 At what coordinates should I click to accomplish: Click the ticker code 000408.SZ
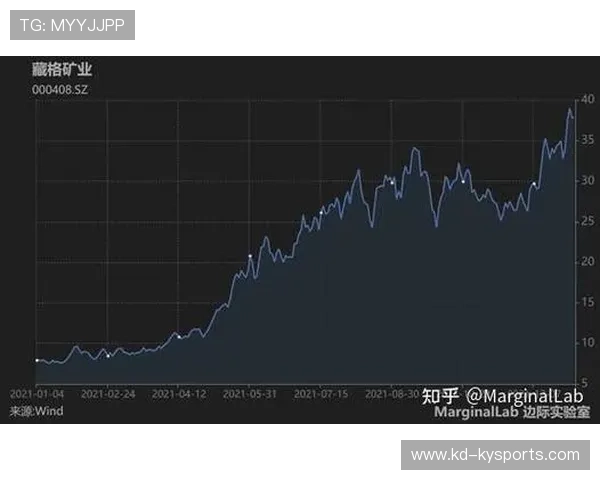[x=60, y=90]
